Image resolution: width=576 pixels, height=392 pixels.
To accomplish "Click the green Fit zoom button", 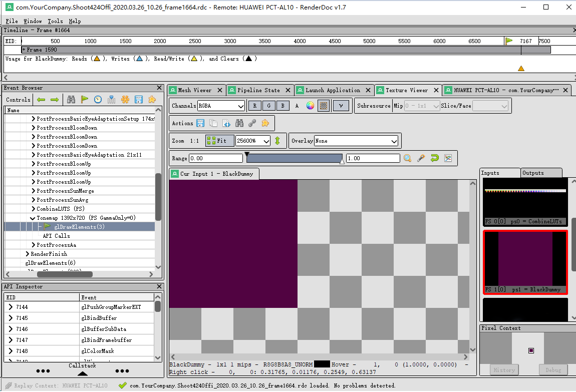I will tap(219, 141).
